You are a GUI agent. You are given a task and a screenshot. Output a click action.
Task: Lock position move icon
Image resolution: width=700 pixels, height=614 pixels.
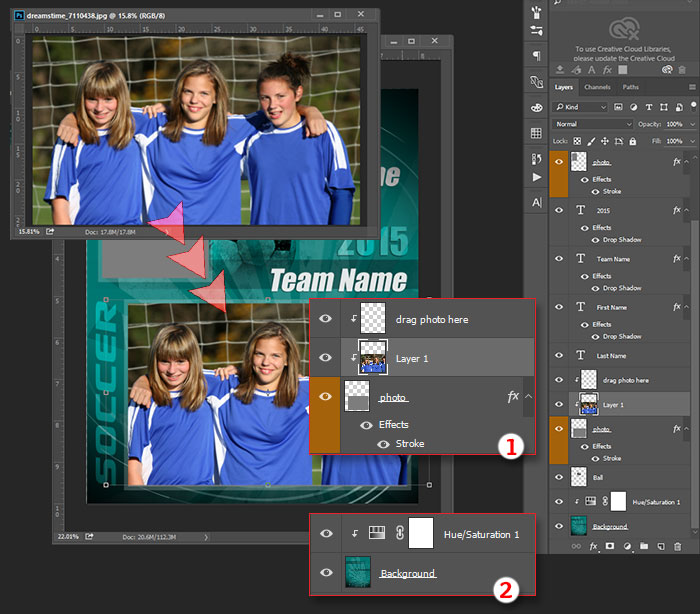point(605,141)
